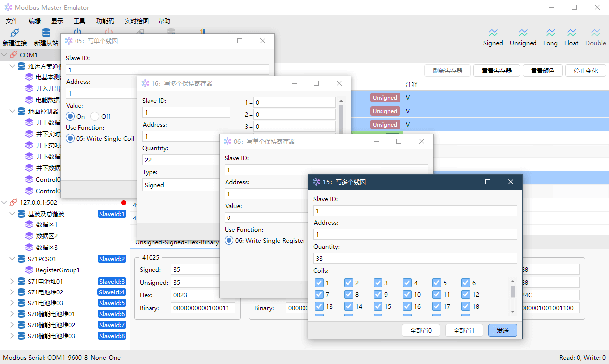Select the Off radio button

tap(95, 116)
